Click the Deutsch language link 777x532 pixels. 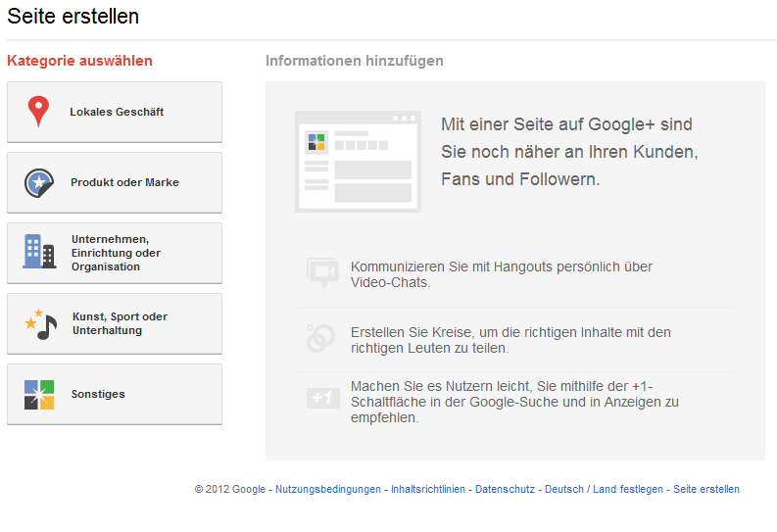tap(564, 490)
